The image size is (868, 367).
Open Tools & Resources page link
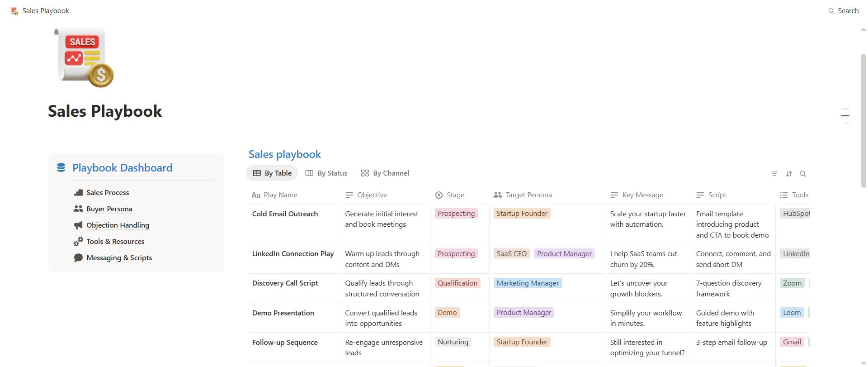tap(115, 242)
